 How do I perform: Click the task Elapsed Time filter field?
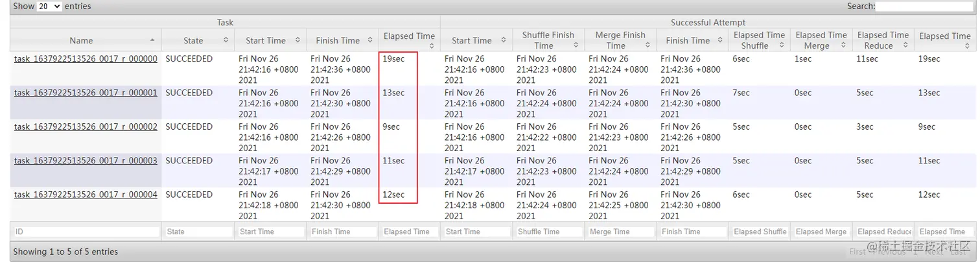(409, 232)
